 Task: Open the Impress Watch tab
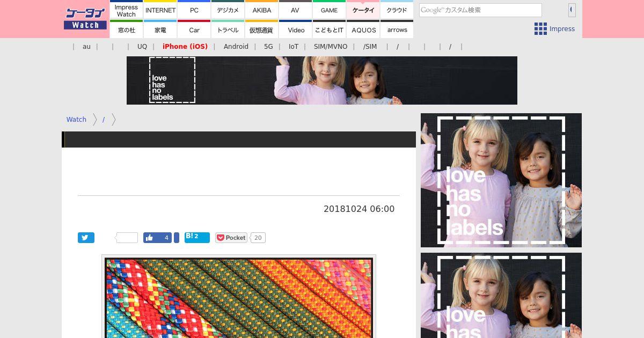point(127,10)
